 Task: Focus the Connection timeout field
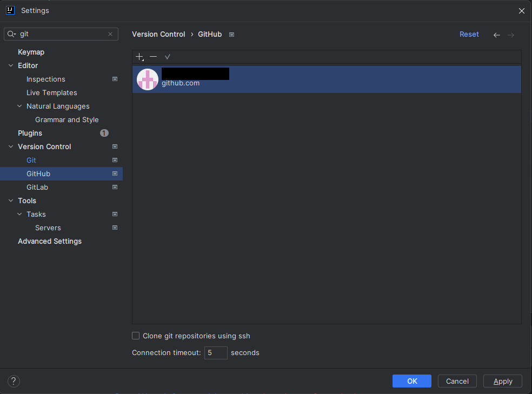216,352
